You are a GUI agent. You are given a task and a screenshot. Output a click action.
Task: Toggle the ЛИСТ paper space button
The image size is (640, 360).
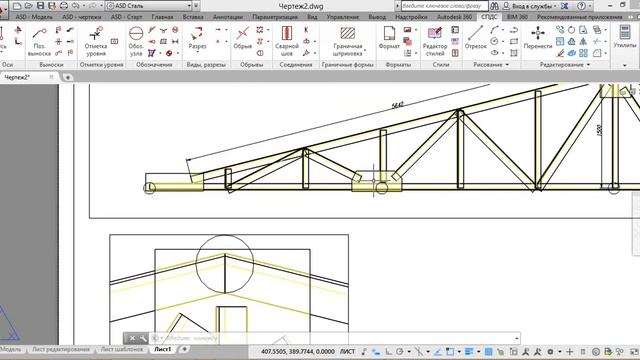point(347,351)
